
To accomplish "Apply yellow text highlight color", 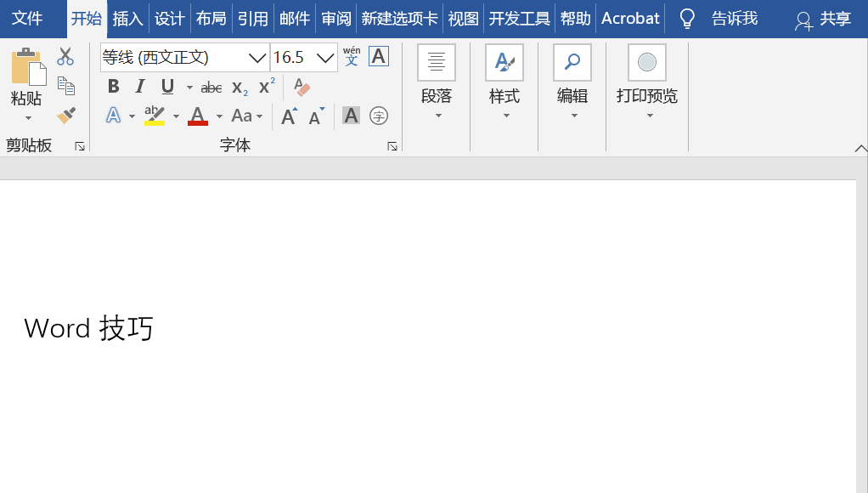I will click(155, 116).
